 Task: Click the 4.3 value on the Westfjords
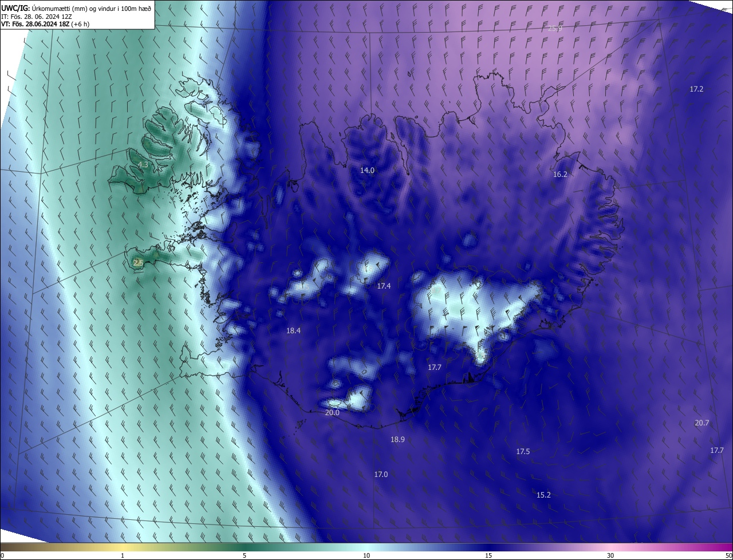(x=143, y=165)
